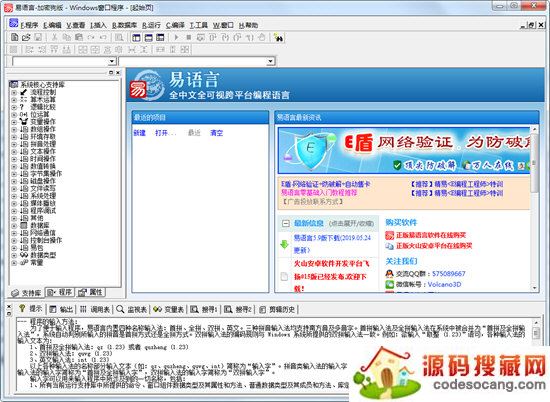This screenshot has width=550, height=402.
Task: Click the QQ penguin icon
Action: [x=389, y=273]
